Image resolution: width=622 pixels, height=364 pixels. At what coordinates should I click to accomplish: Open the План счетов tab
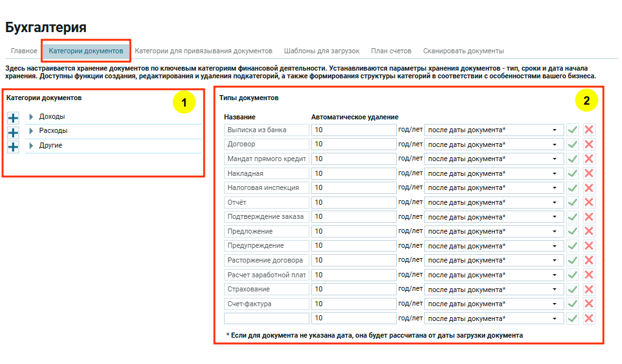(391, 51)
